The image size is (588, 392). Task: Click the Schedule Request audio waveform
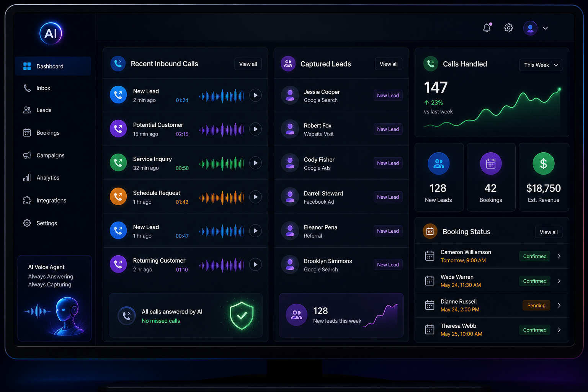click(222, 197)
